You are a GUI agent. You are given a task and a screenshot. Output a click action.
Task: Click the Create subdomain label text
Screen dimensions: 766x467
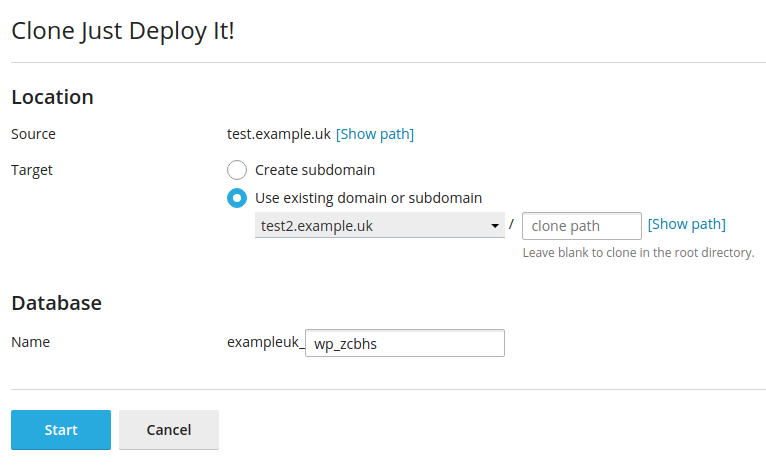(315, 170)
